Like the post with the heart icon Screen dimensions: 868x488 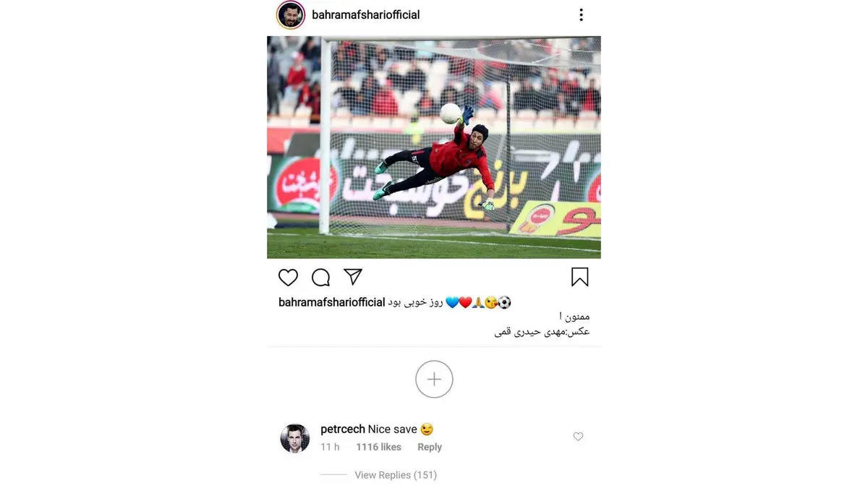288,278
